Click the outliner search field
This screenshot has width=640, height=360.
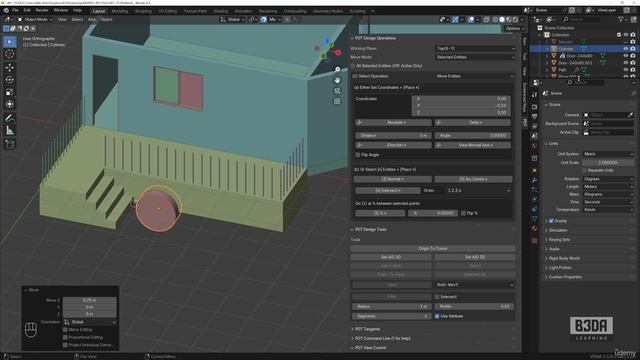pos(581,19)
